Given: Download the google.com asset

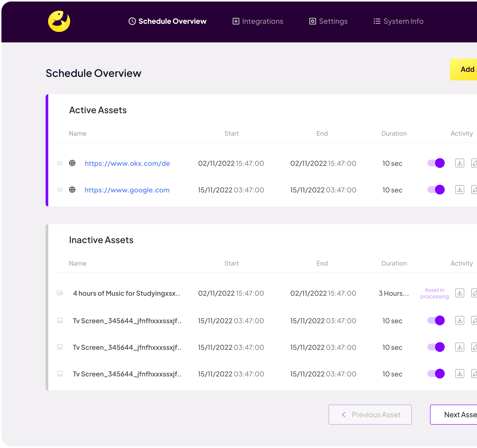Looking at the screenshot, I should pos(459,190).
